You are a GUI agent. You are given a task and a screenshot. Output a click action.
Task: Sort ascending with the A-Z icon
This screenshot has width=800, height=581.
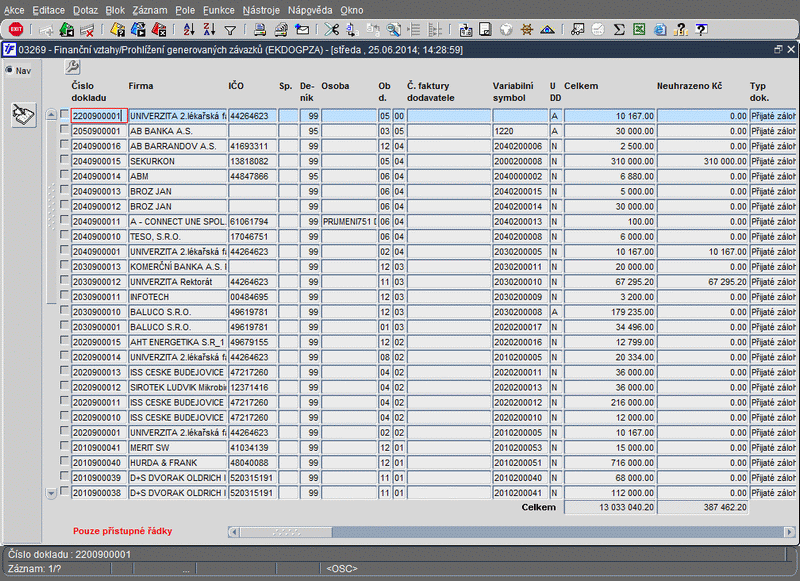click(x=188, y=29)
